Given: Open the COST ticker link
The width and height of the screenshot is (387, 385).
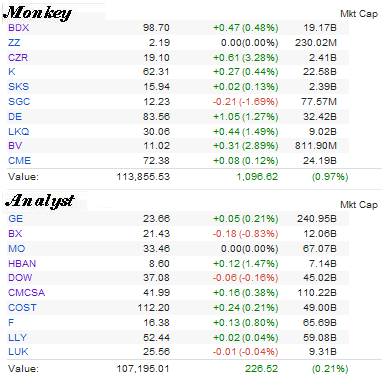Looking at the screenshot, I should coord(22,308).
